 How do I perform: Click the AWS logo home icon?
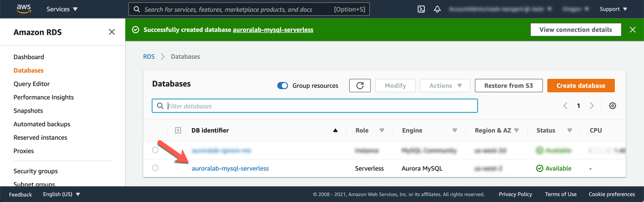coord(23,9)
